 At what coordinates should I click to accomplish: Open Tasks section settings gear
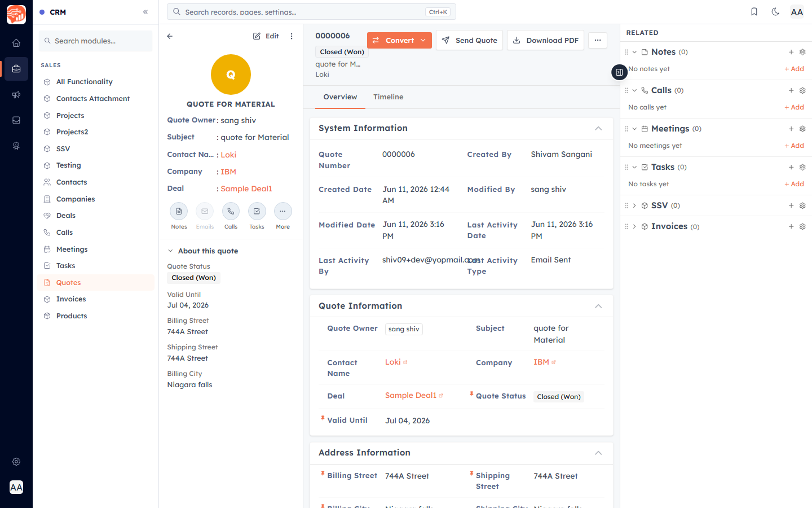pos(802,167)
